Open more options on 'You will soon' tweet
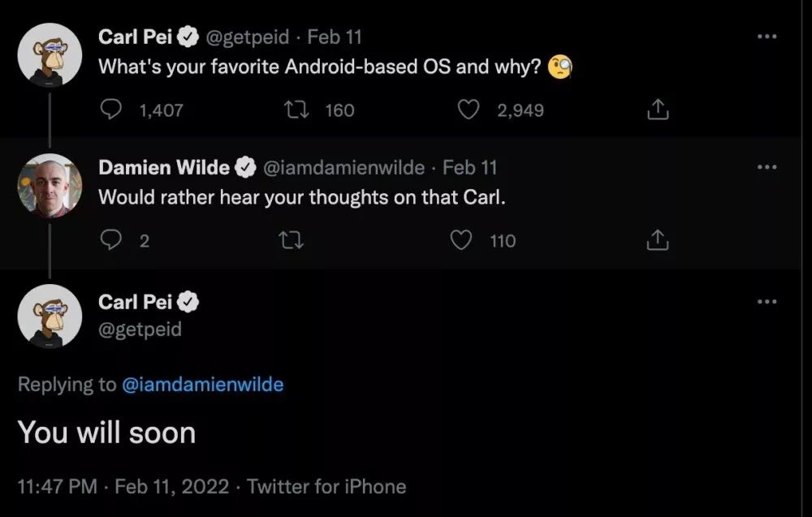Screen dimensions: 812x517 click(766, 301)
